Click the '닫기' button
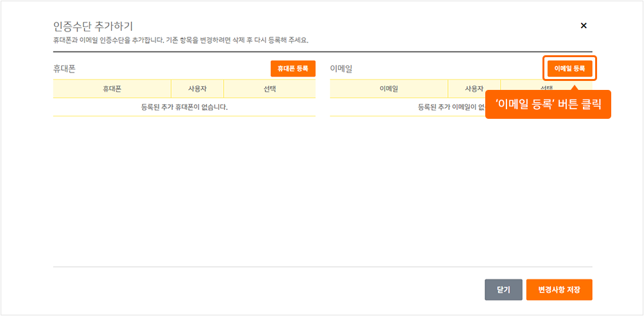Image resolution: width=644 pixels, height=316 pixels. pos(503,290)
